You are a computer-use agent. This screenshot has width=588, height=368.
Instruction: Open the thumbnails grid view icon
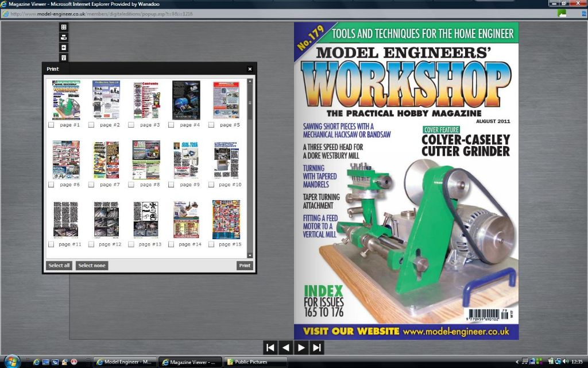click(x=64, y=27)
